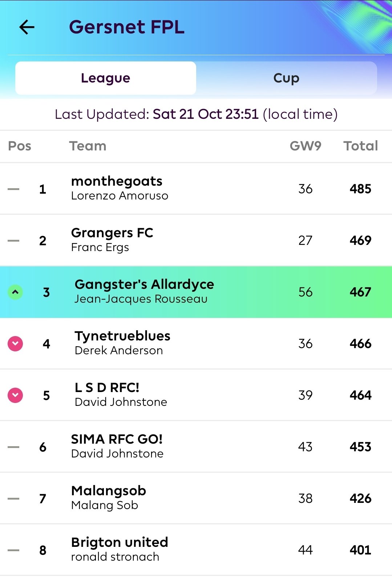Select the League tab
The image size is (392, 577).
[x=106, y=78]
